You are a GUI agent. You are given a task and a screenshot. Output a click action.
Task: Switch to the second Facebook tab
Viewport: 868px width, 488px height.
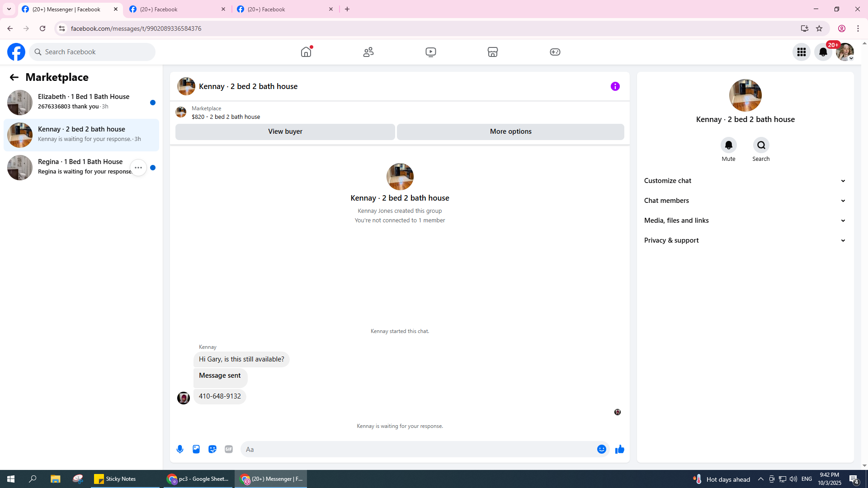coord(178,9)
